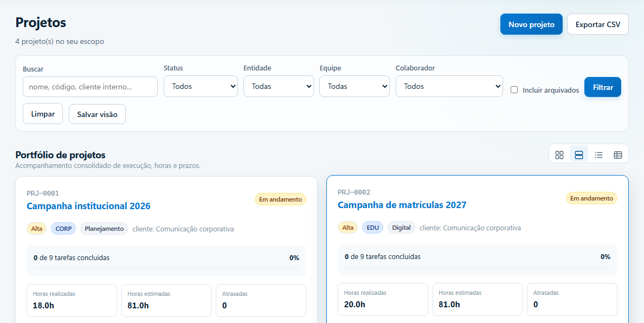This screenshot has height=323, width=644.
Task: Click the Horas estimadas 81.0h box in PRJ-0002
Action: tap(477, 299)
